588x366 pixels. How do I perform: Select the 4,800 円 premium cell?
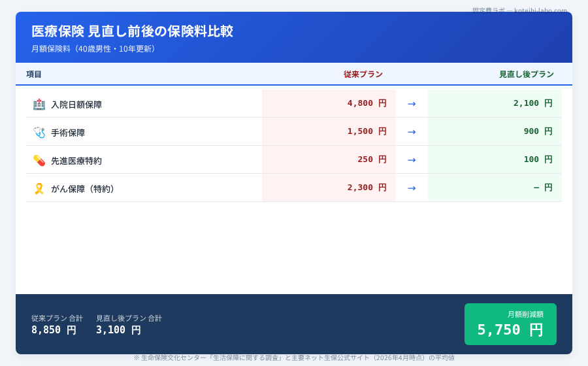(x=367, y=103)
